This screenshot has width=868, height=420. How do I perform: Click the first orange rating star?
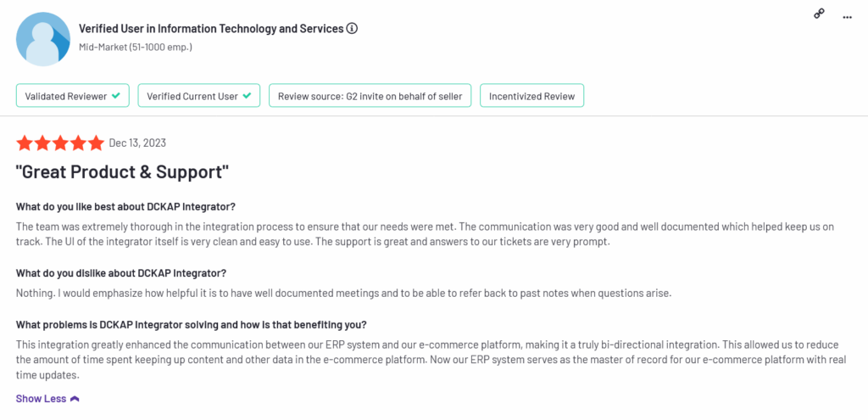[25, 143]
